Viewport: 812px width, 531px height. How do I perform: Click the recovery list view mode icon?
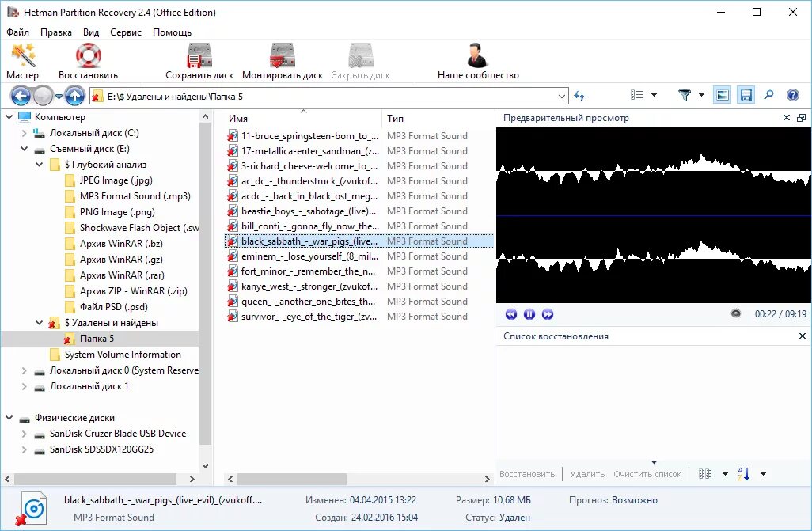705,473
